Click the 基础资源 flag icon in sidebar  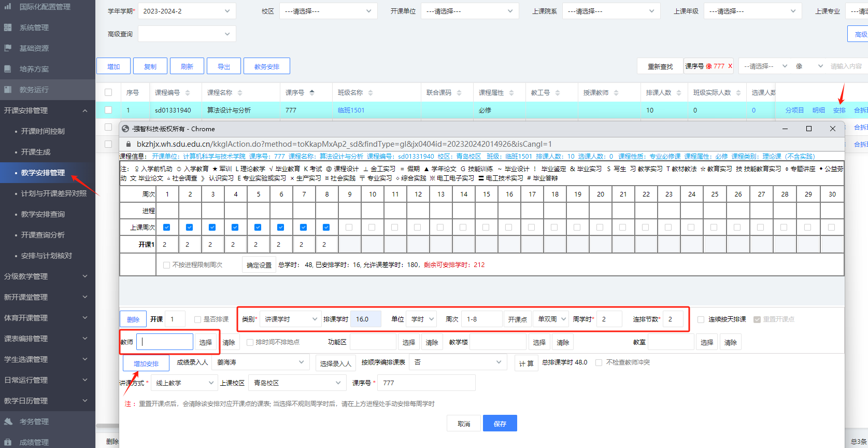coord(8,48)
